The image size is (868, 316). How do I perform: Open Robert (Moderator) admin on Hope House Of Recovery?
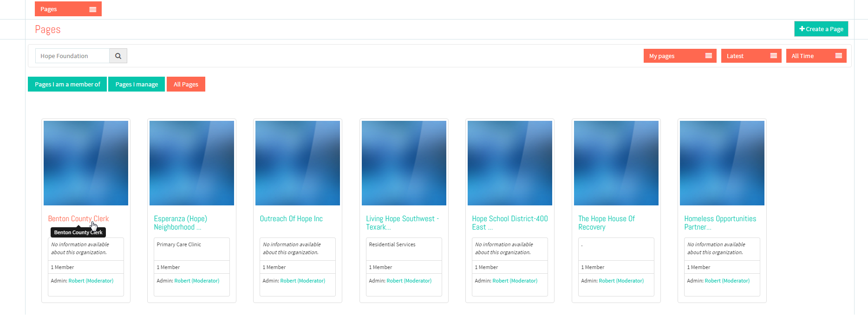(x=621, y=281)
